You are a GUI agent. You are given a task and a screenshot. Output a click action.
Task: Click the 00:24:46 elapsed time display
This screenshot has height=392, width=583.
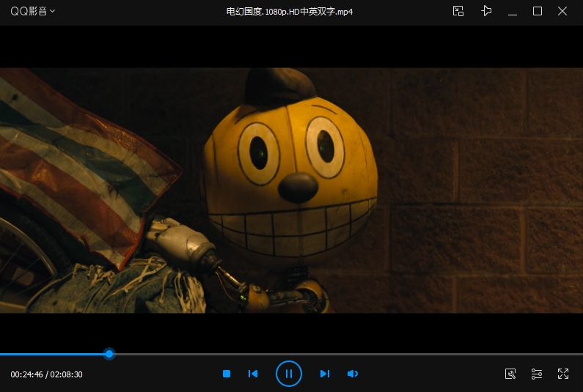pos(27,374)
